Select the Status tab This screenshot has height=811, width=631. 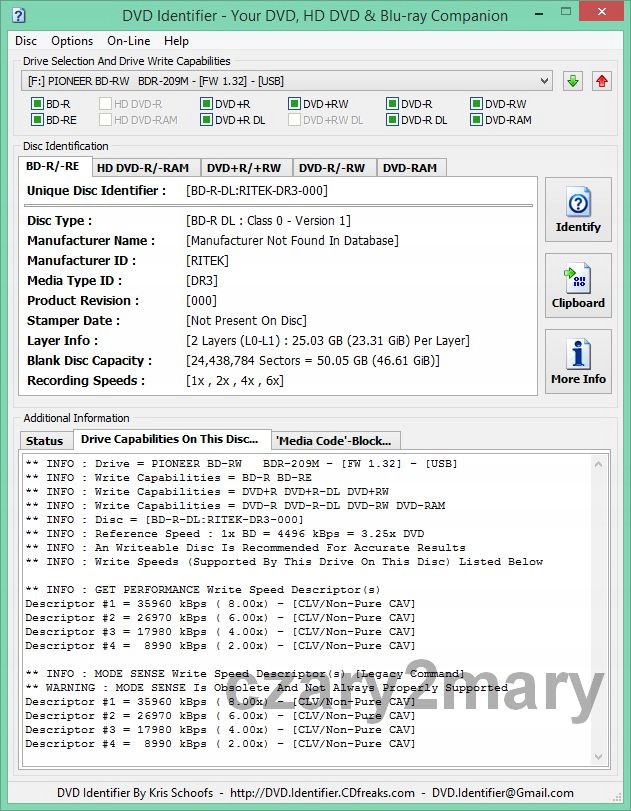(x=44, y=441)
